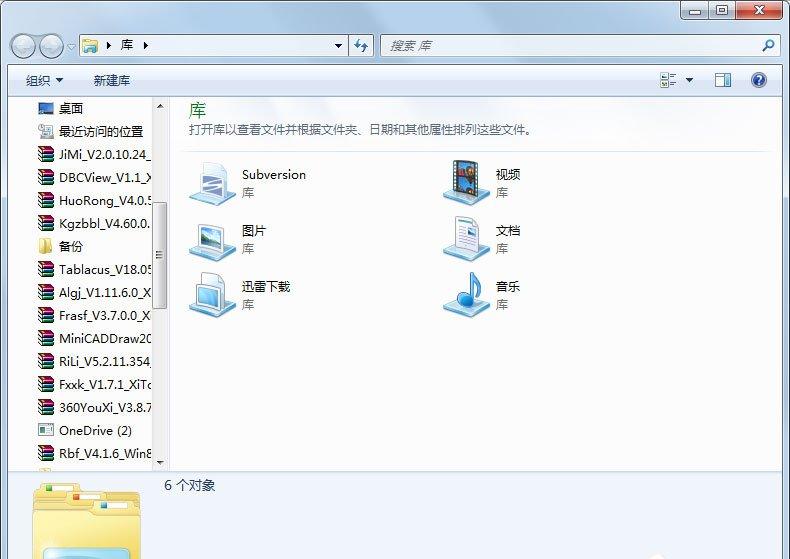Open the address bar history dropdown
Viewport: 790px width, 559px height.
point(338,46)
